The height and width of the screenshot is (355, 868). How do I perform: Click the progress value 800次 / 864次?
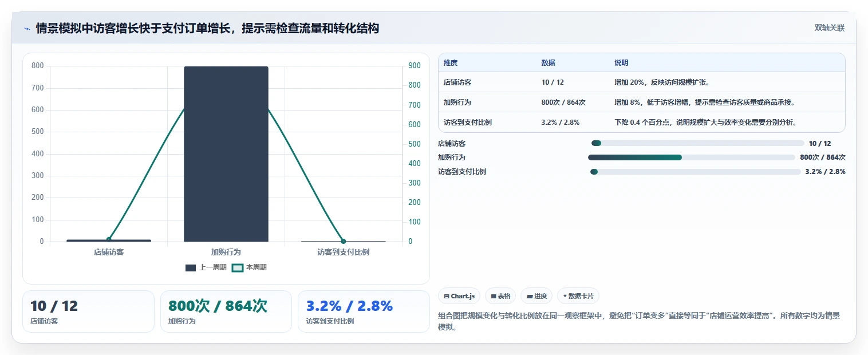[x=823, y=157]
